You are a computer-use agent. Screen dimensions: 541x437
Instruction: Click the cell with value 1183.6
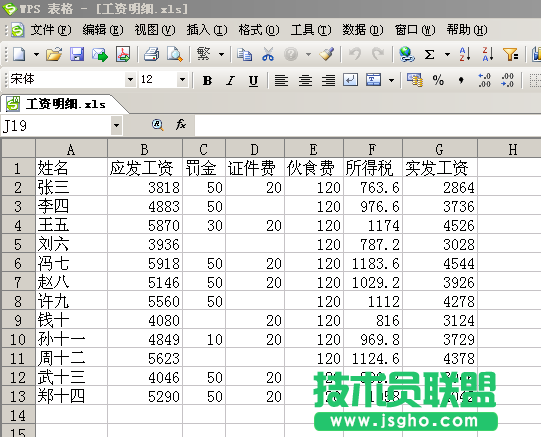pos(373,263)
